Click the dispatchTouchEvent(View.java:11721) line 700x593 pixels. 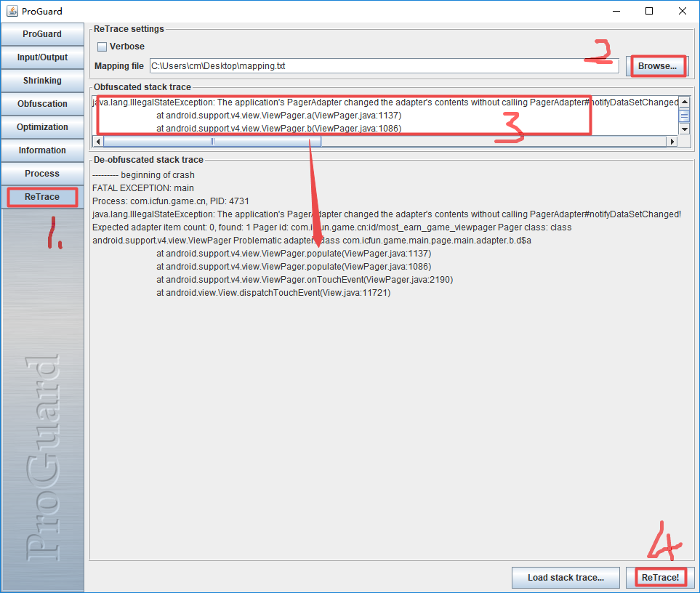273,293
